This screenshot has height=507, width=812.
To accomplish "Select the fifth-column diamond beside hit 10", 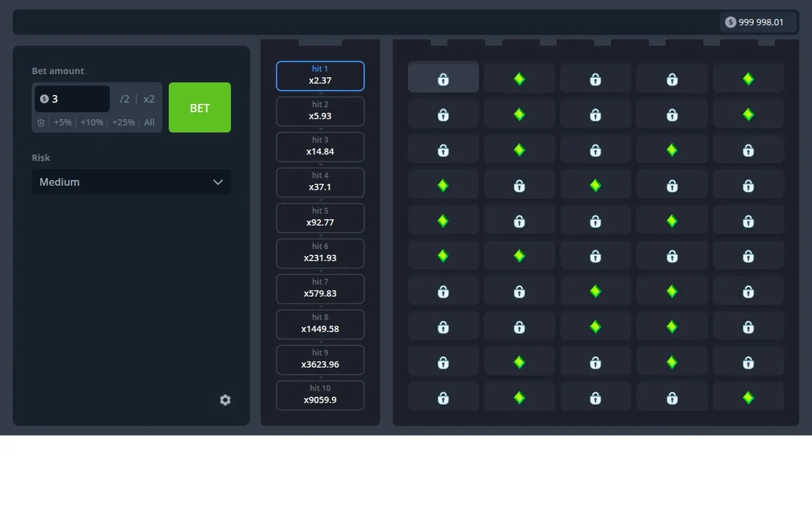I will [748, 398].
